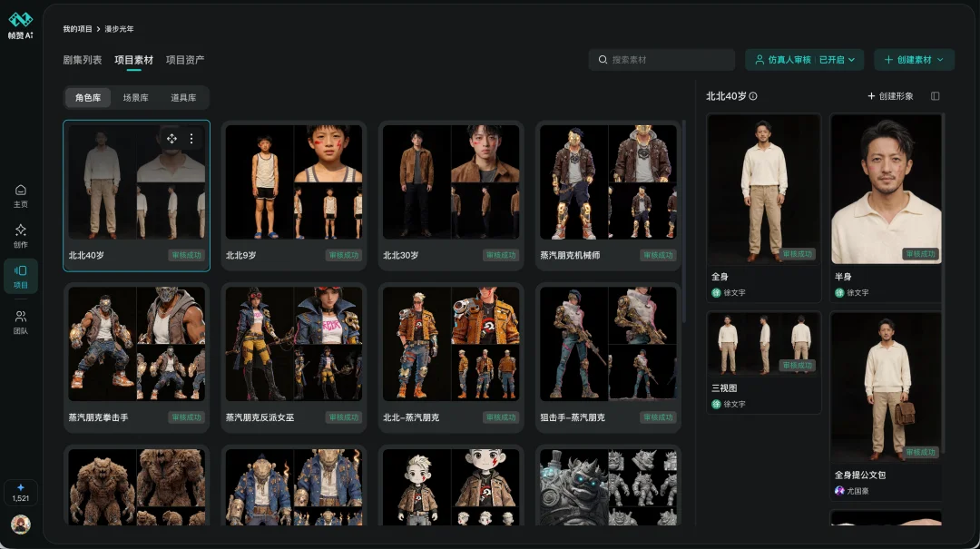Switch to the 剧集列表 tab
980x549 pixels.
[x=83, y=60]
